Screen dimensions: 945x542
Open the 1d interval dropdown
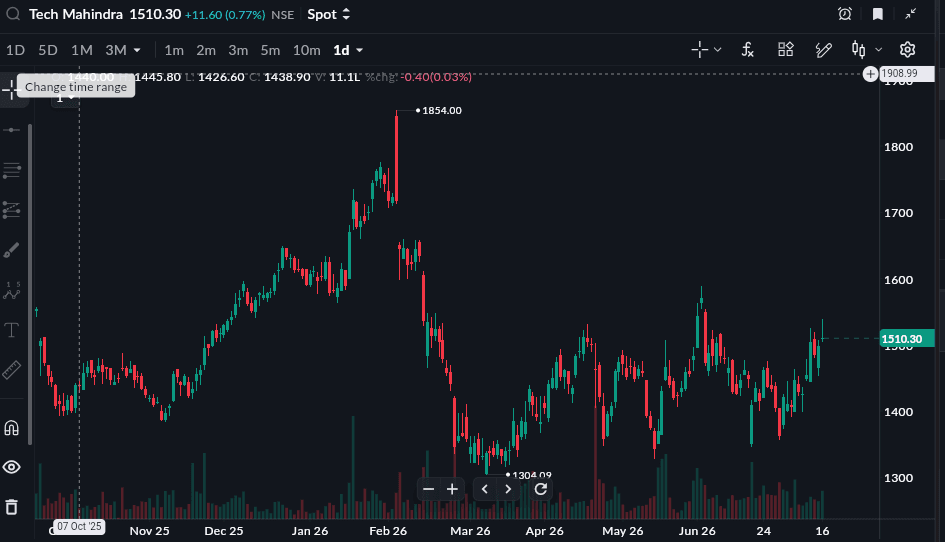[x=348, y=50]
